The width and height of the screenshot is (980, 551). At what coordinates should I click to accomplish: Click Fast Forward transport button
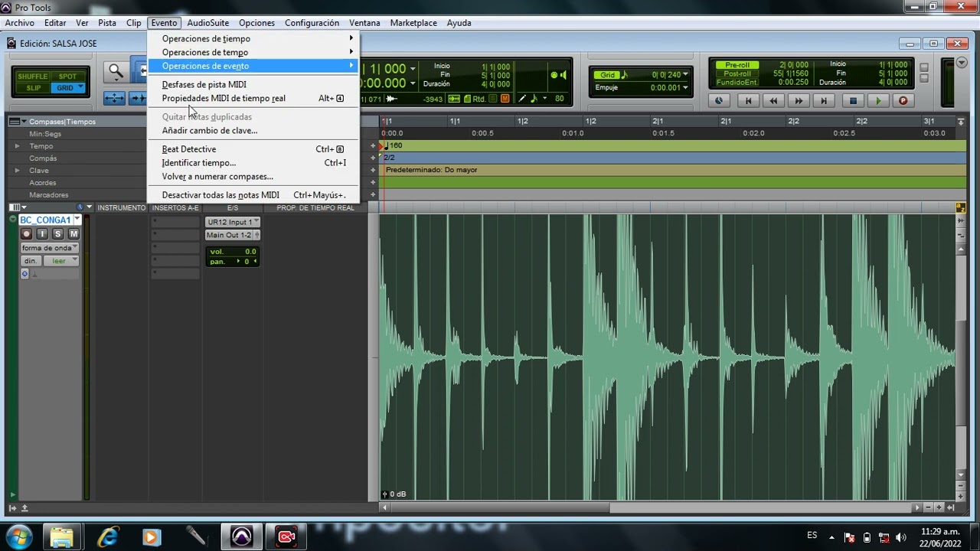pyautogui.click(x=799, y=100)
